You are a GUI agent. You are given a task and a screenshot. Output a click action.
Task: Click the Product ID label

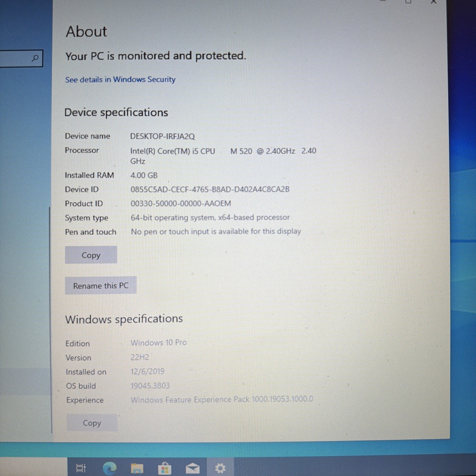point(84,203)
